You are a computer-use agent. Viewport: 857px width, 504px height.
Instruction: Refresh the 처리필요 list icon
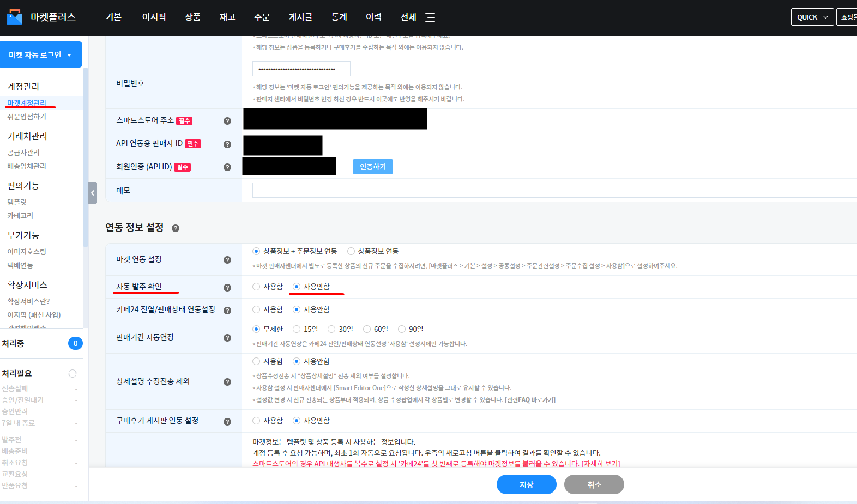click(73, 373)
